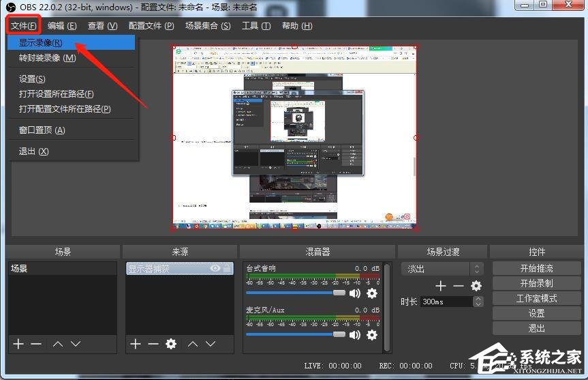Click the 开始录制 button
The width and height of the screenshot is (588, 380).
(536, 283)
